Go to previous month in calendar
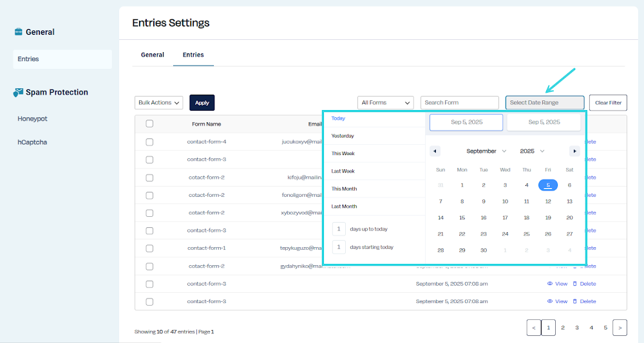This screenshot has width=644, height=343. click(435, 151)
